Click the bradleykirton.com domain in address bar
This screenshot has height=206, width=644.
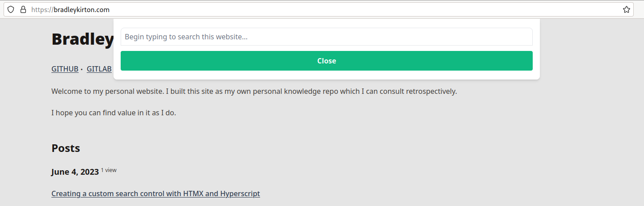tap(81, 9)
